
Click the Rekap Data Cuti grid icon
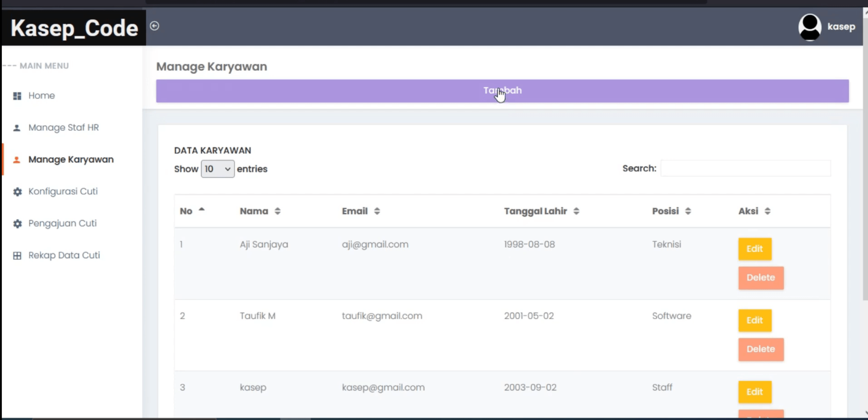tap(17, 256)
